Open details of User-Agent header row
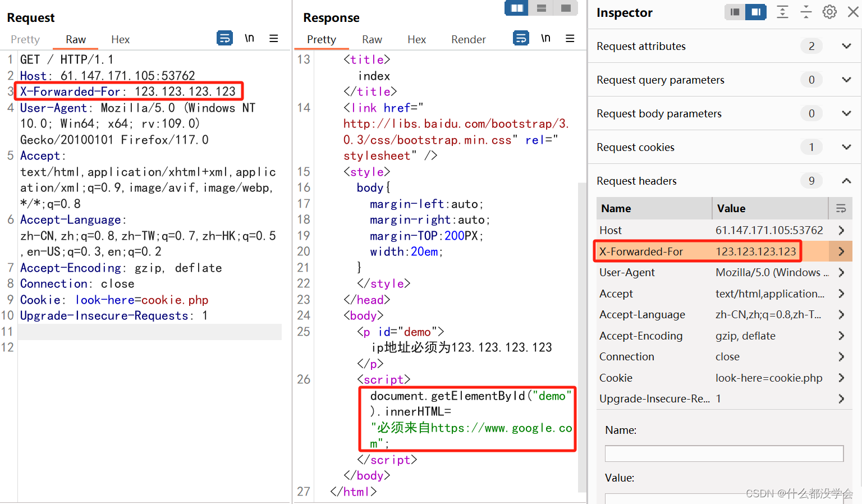Viewport: 862px width, 504px height. pyautogui.click(x=841, y=272)
